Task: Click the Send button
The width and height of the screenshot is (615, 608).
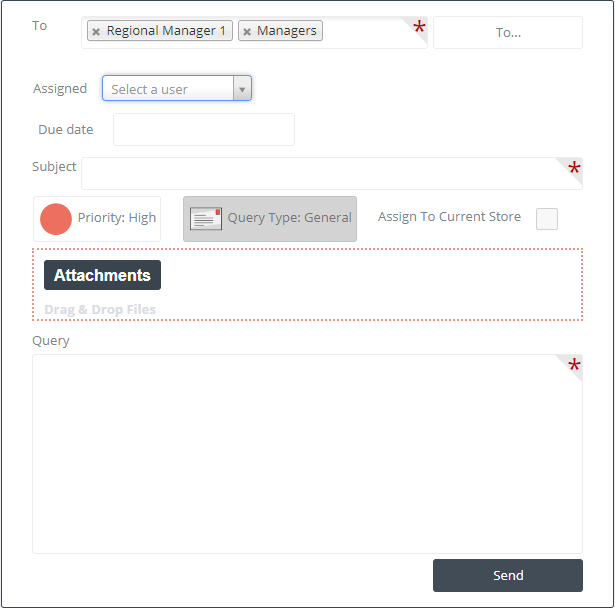Action: coord(508,575)
